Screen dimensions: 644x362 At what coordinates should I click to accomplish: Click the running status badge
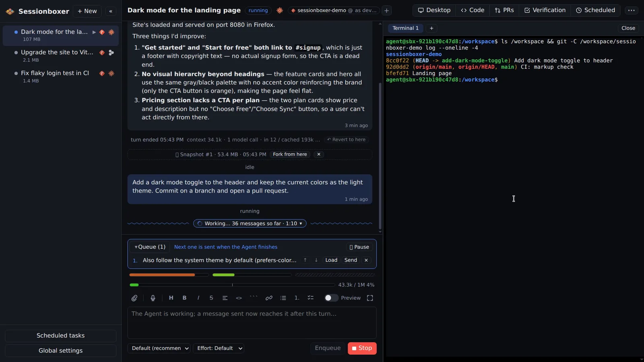[258, 10]
